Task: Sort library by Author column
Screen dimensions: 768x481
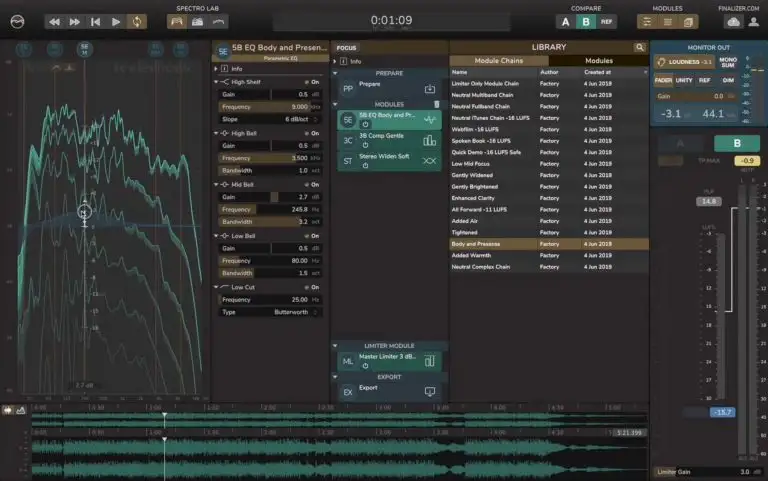Action: pyautogui.click(x=549, y=72)
